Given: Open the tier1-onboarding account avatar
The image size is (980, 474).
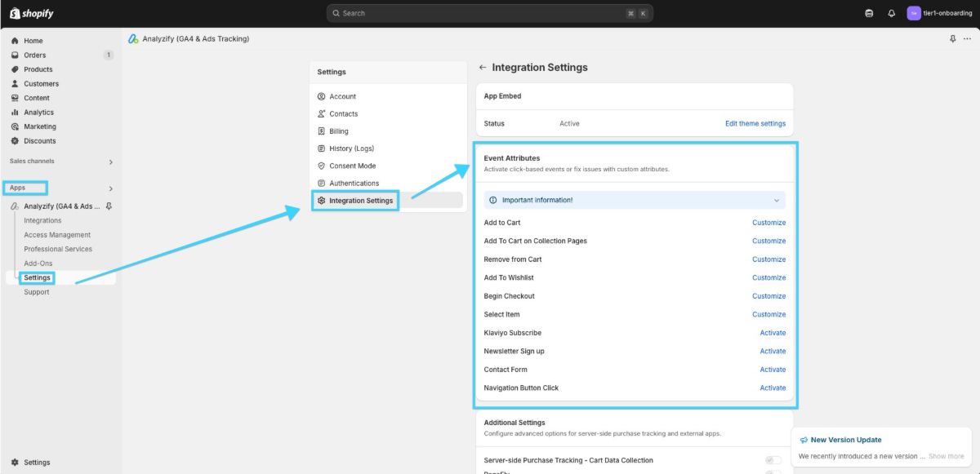Looking at the screenshot, I should 914,13.
